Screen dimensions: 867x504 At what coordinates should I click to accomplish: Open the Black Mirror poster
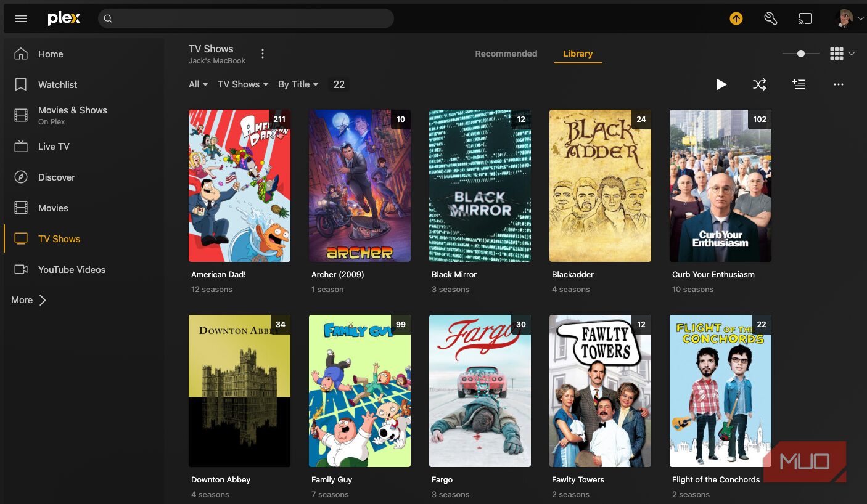click(480, 185)
